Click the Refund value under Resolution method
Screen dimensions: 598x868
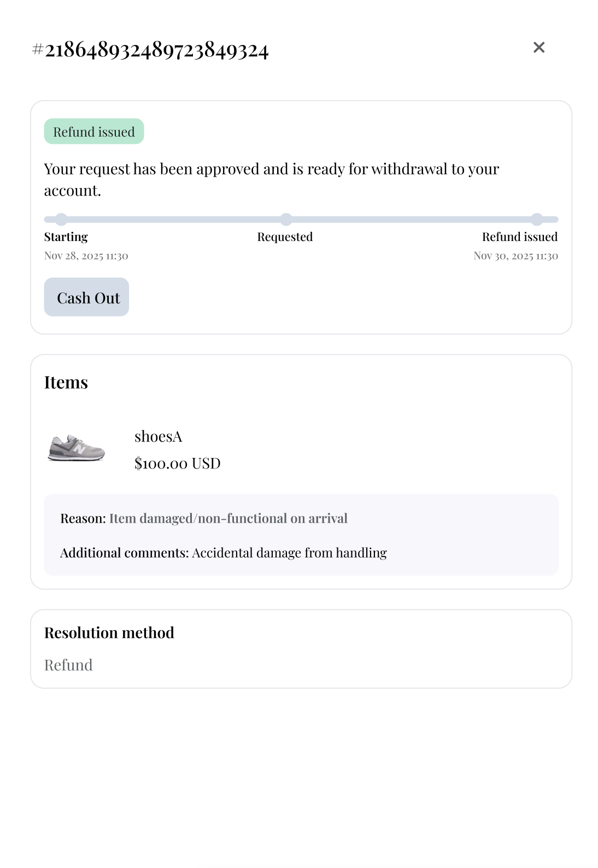(x=68, y=665)
